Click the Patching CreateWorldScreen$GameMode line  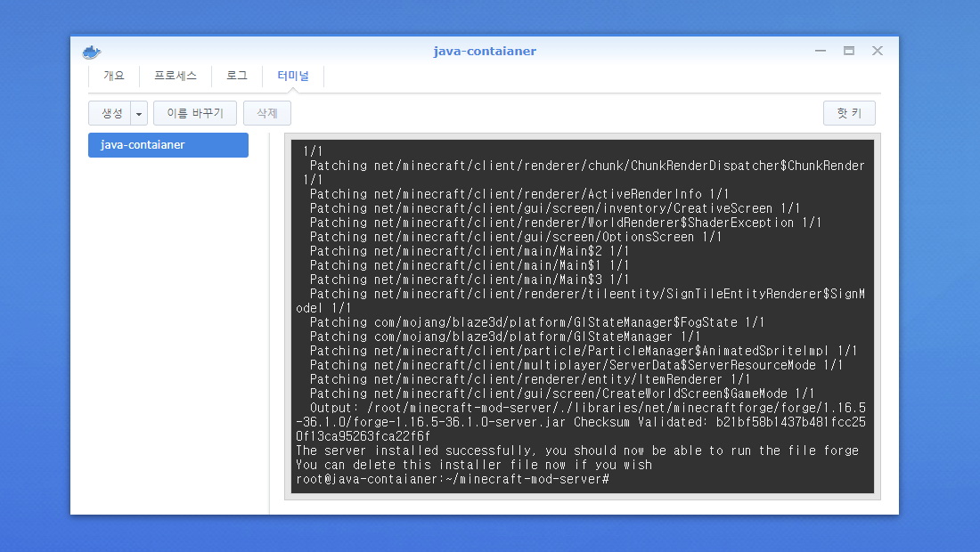coord(562,394)
